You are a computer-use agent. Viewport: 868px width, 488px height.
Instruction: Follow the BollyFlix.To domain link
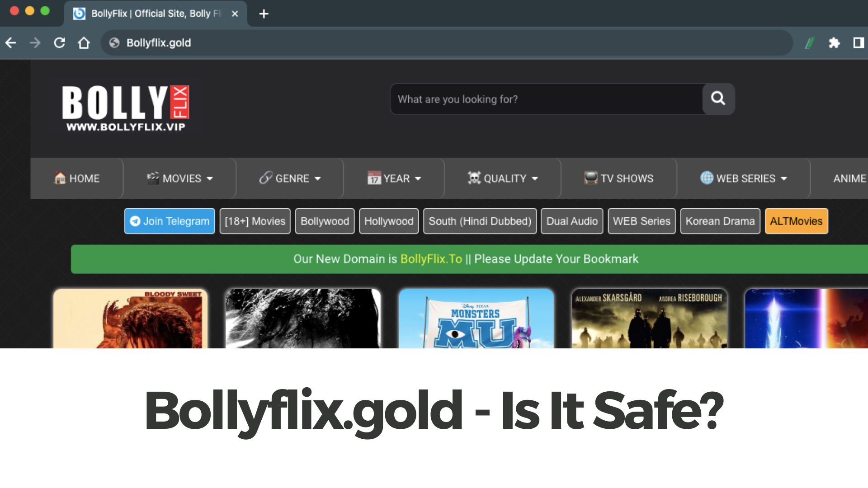click(x=431, y=259)
